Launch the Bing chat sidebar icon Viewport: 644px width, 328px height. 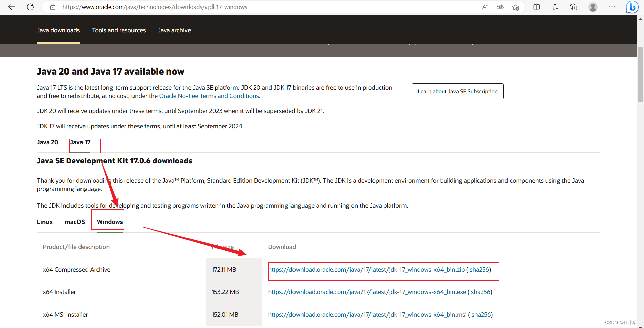pyautogui.click(x=632, y=7)
